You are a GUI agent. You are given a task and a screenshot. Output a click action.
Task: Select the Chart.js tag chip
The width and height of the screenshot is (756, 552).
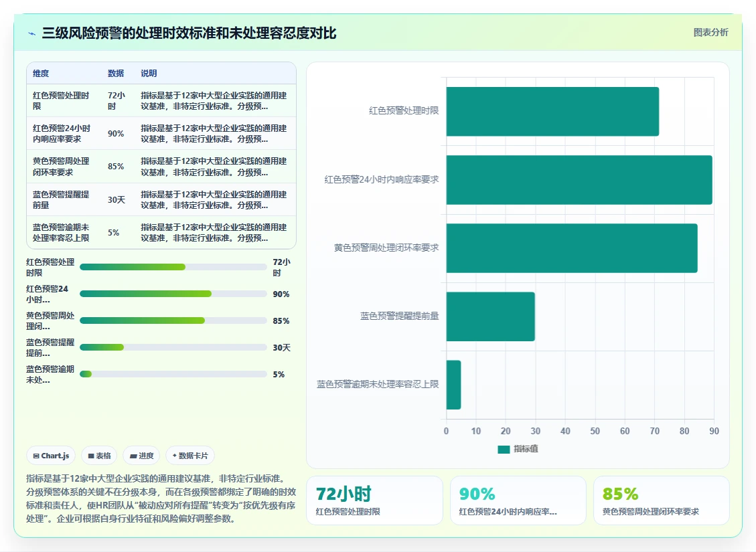[51, 456]
